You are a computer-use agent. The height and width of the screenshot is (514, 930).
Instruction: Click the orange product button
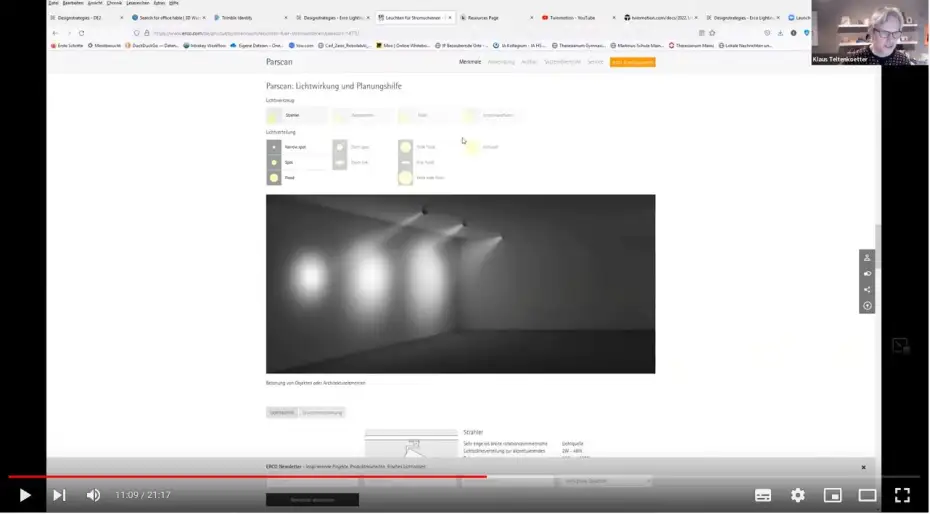coord(633,62)
